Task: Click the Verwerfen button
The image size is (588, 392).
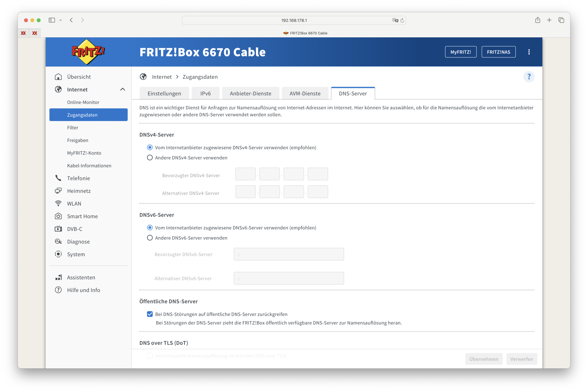Action: [x=522, y=359]
